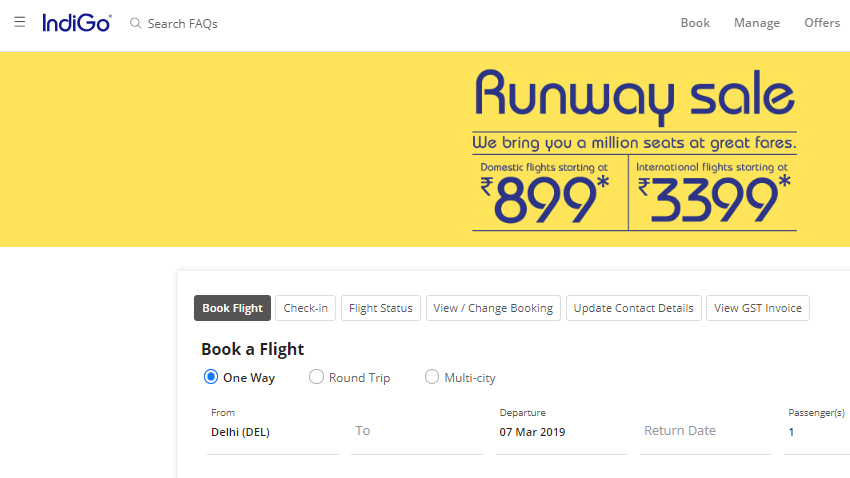Go to the Offers menu
Viewport: 850px width, 478px height.
(822, 23)
